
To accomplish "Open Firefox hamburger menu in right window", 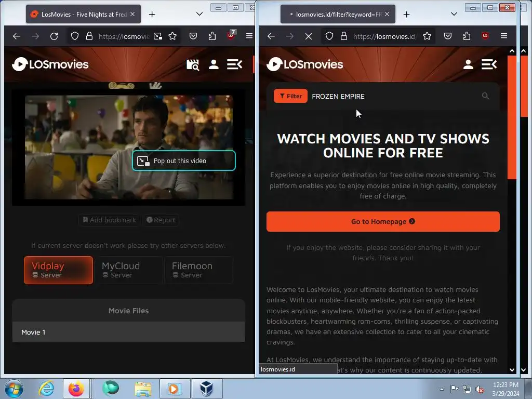I will tap(504, 36).
